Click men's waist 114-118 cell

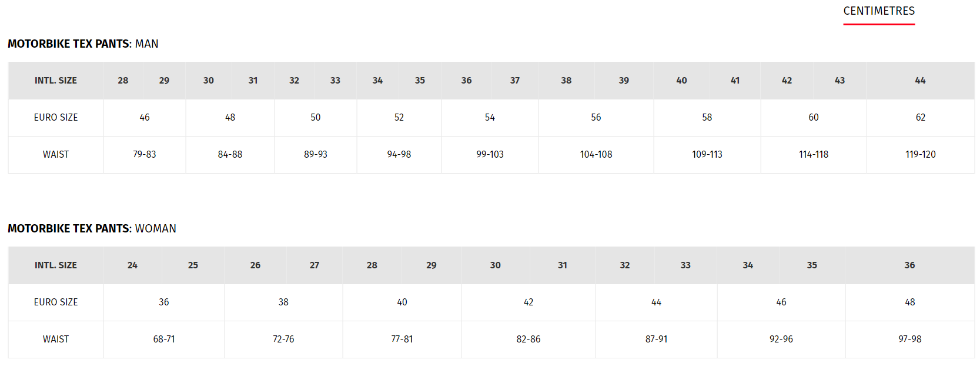(x=814, y=155)
